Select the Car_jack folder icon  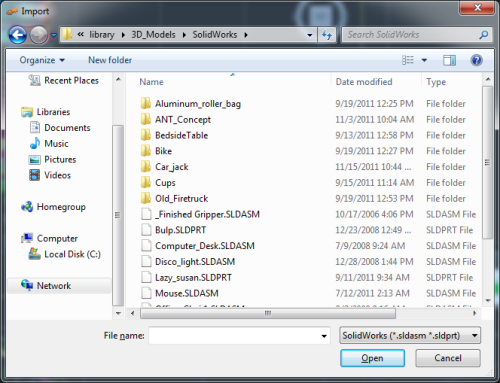[146, 167]
